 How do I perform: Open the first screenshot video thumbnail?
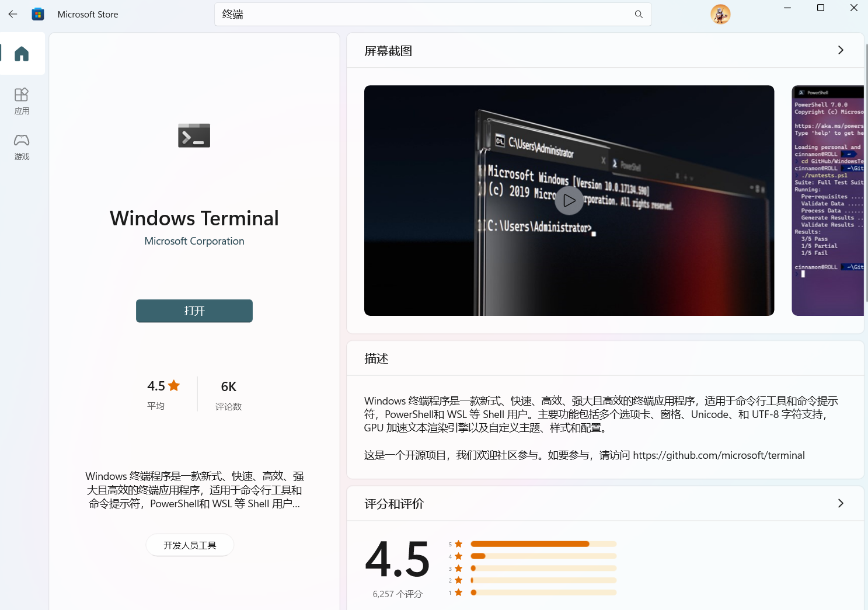(569, 201)
